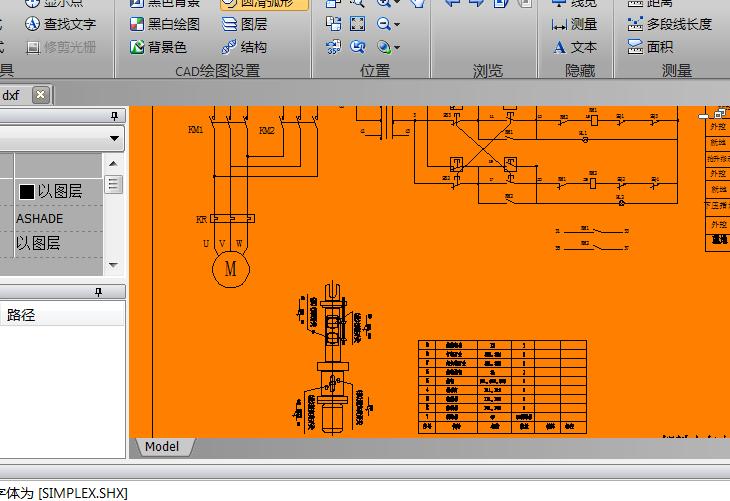Open the Layers (图层) dialog
Screen dimensions: 730x501
pyautogui.click(x=244, y=24)
